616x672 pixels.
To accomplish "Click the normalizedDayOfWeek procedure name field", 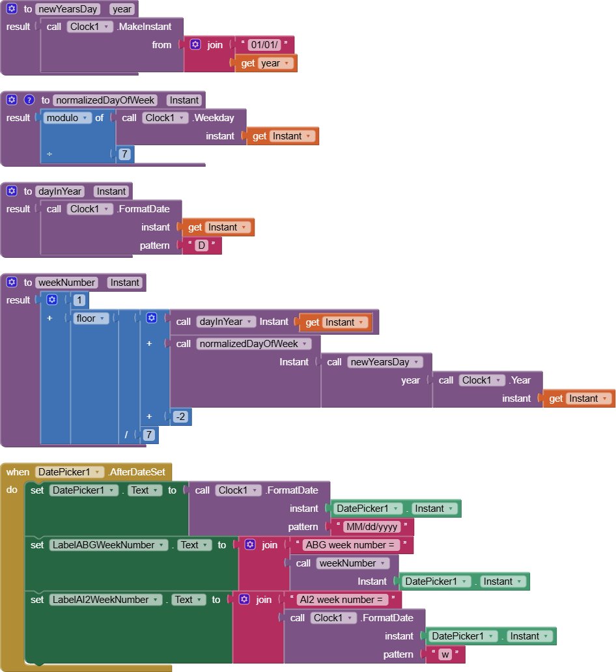I will pos(105,100).
